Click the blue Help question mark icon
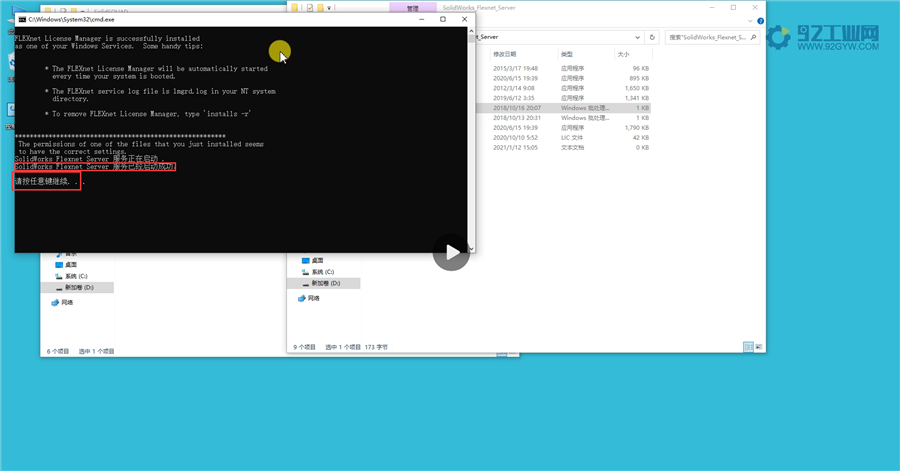 [760, 21]
